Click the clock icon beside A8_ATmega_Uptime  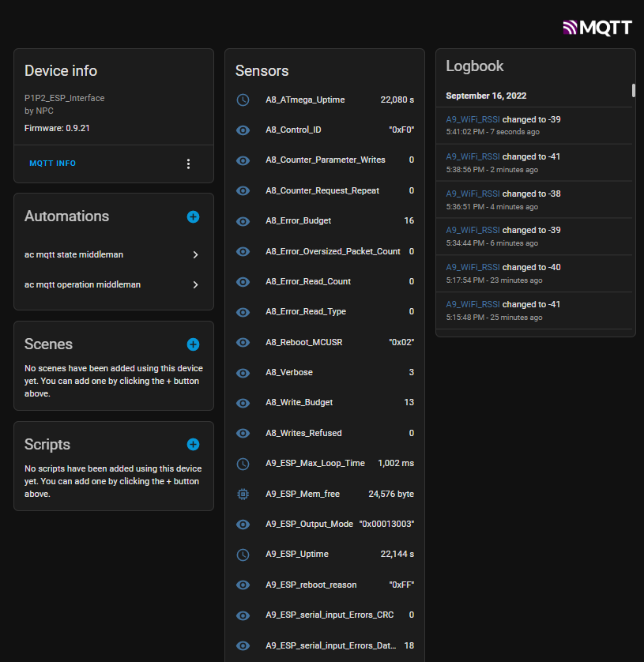click(243, 100)
